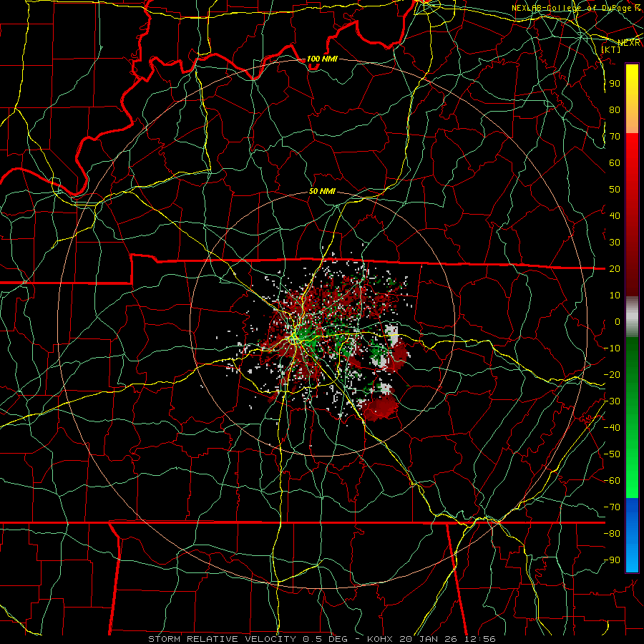Click the "STORM RELATIVE VELOCITY" product title

tap(222, 639)
